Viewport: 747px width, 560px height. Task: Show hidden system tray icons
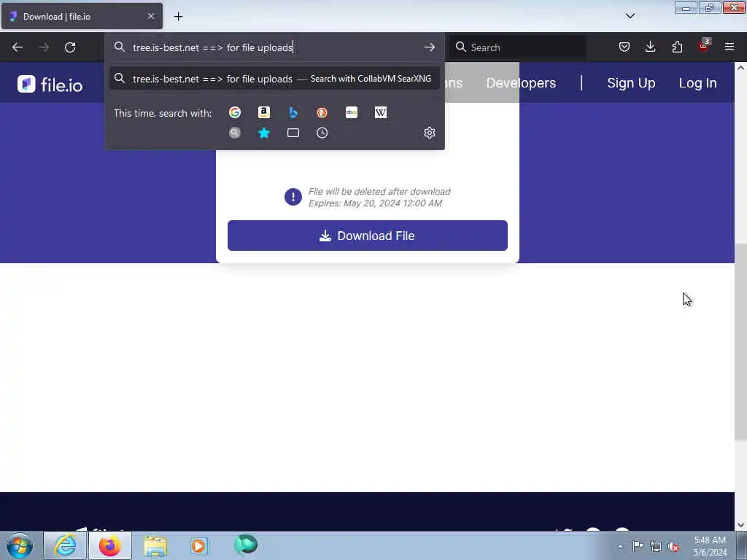point(620,546)
